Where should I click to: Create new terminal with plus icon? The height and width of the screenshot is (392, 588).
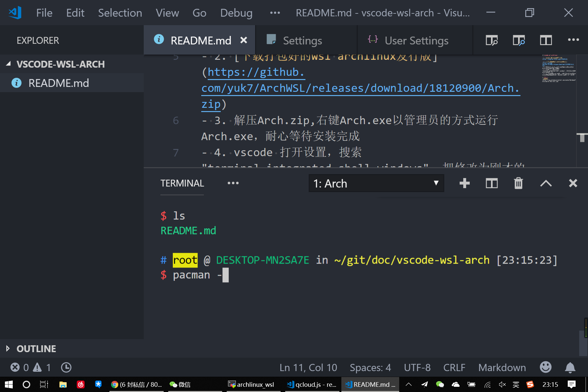[x=465, y=183]
